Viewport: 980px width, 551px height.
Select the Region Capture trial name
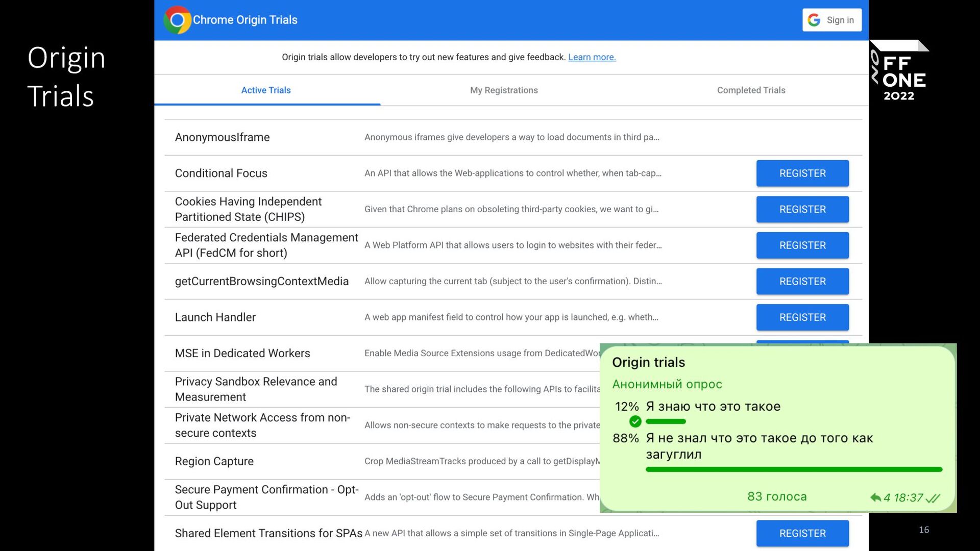pos(214,461)
